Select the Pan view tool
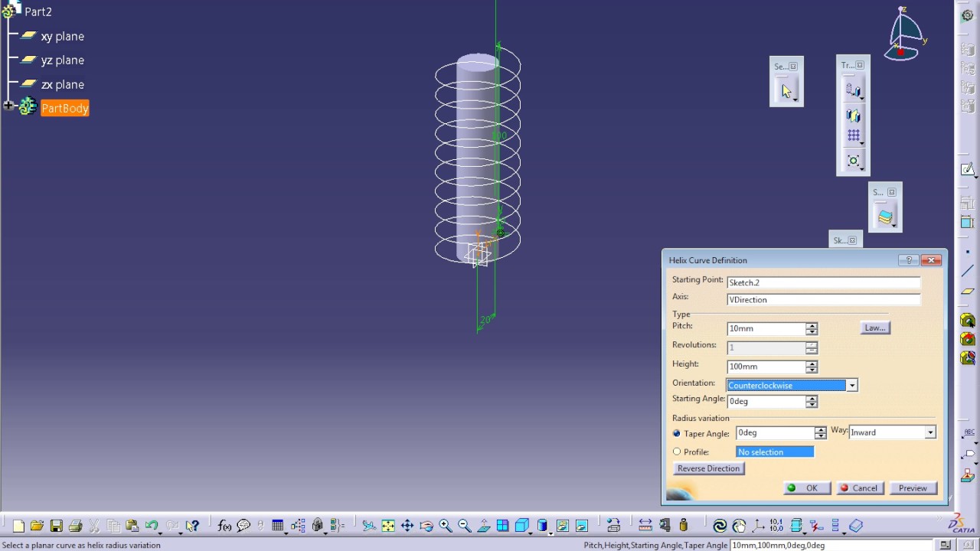The height and width of the screenshot is (551, 980). point(407,526)
